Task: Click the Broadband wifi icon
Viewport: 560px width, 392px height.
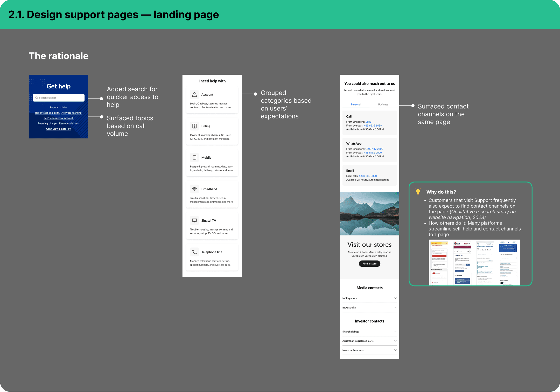Action: [x=194, y=189]
